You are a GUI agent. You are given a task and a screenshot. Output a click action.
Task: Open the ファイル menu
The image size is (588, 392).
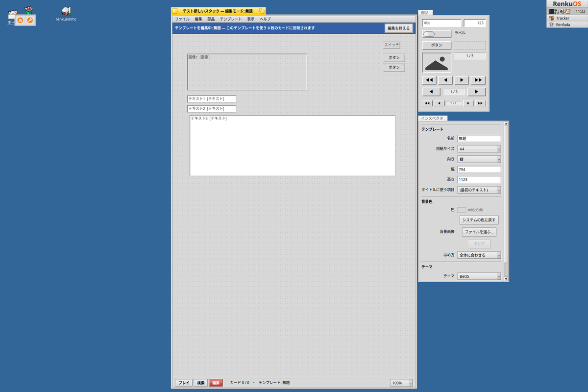(182, 19)
